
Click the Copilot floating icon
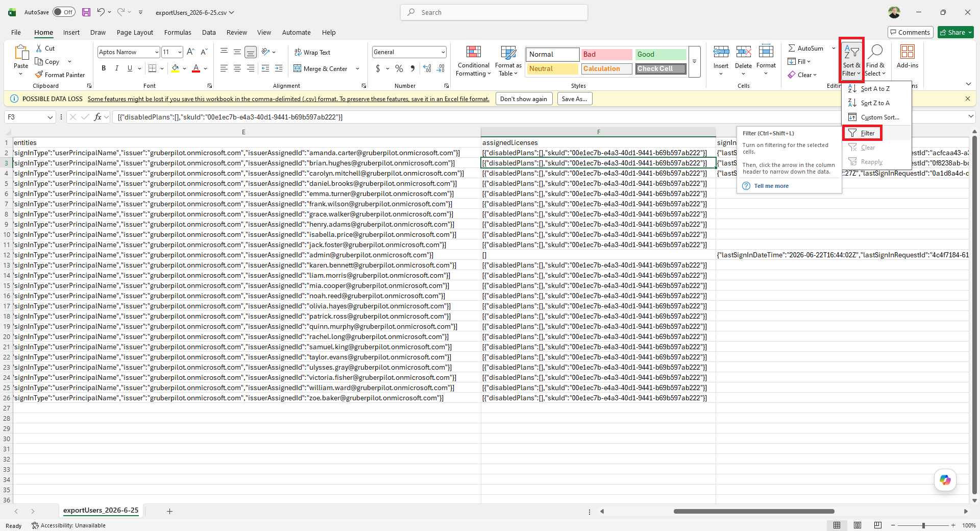click(x=945, y=480)
